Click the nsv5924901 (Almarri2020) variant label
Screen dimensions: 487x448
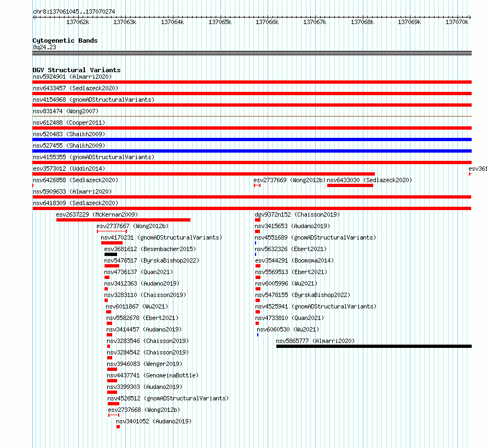(72, 77)
